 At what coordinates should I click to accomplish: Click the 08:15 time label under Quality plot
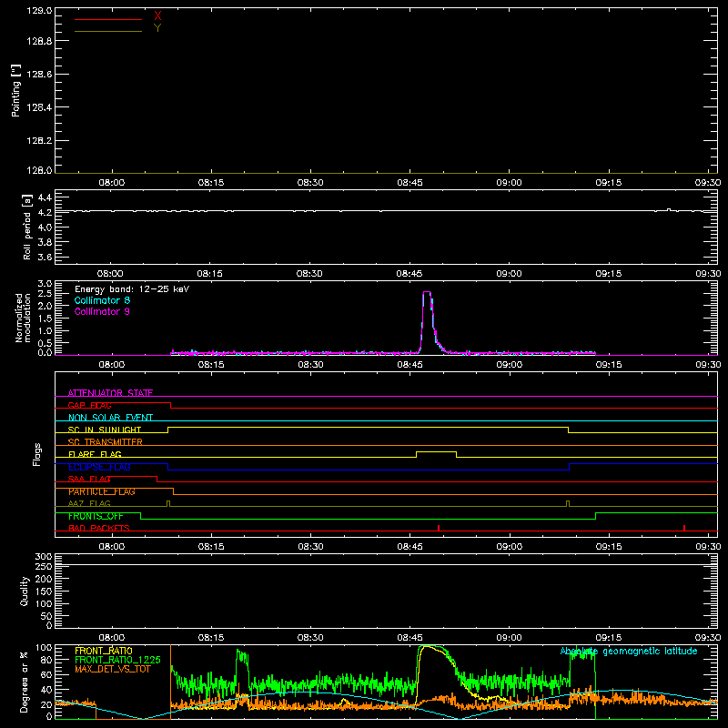[211, 638]
